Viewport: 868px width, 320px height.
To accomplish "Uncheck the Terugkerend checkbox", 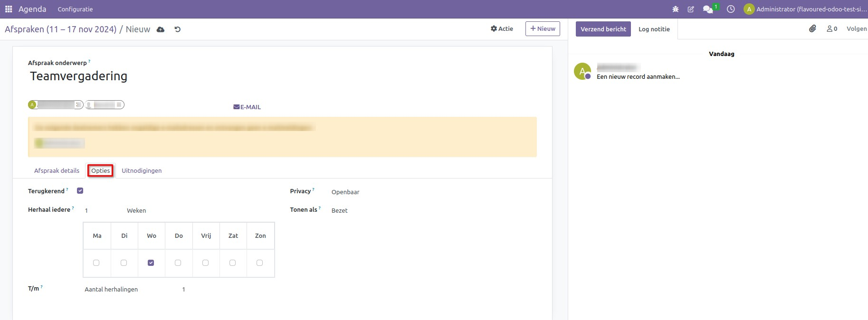I will click(80, 191).
